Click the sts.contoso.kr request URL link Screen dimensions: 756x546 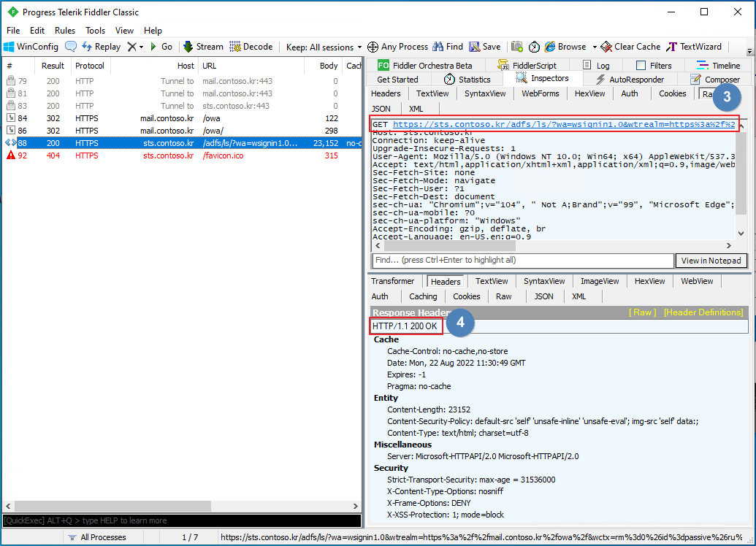[x=564, y=124]
